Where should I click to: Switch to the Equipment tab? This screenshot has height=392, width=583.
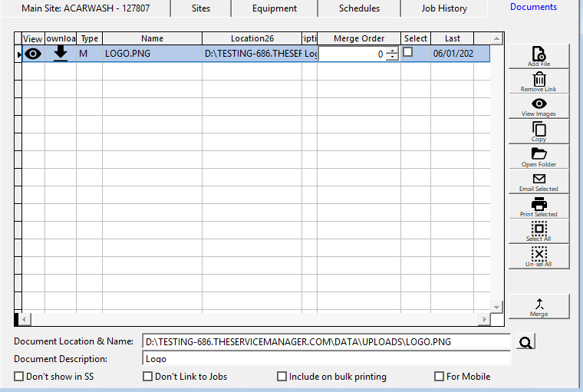point(274,8)
